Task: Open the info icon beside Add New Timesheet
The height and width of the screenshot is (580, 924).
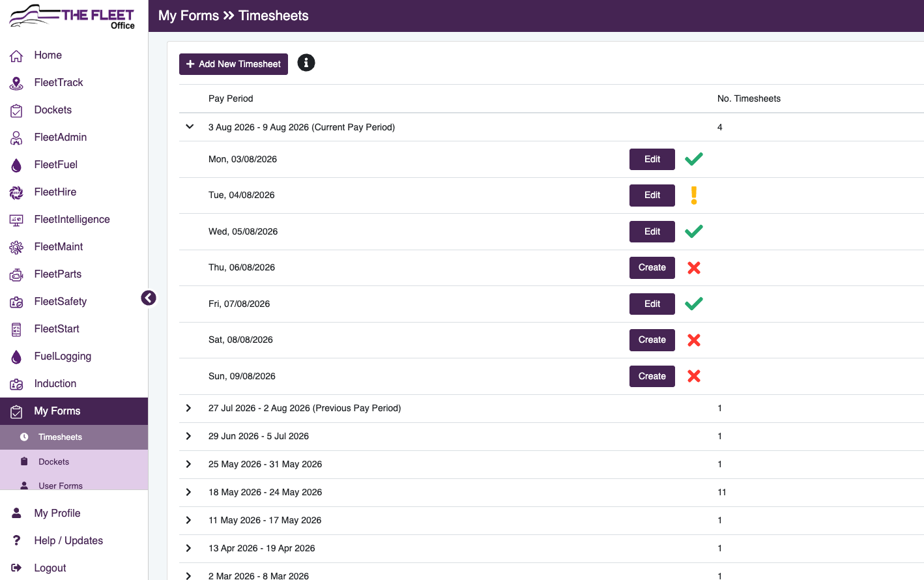Action: pyautogui.click(x=306, y=63)
